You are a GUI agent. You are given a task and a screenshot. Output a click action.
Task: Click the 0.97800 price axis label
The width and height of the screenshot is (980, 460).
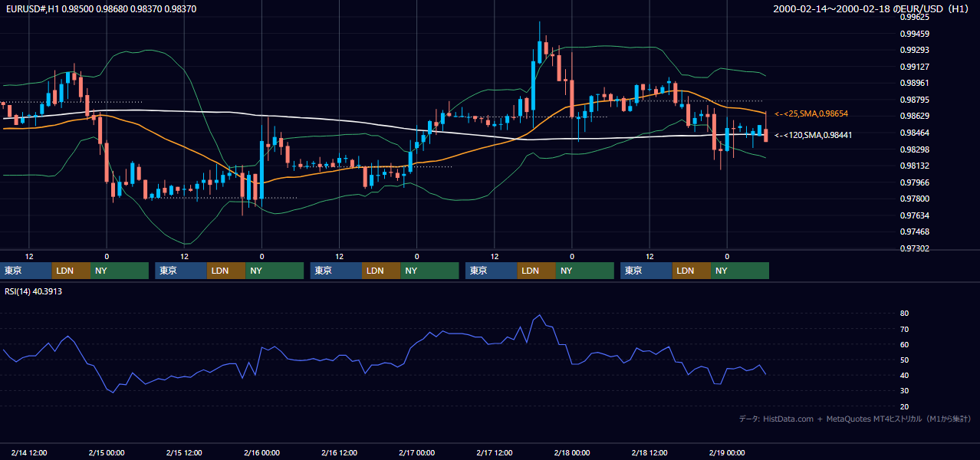[x=914, y=199]
